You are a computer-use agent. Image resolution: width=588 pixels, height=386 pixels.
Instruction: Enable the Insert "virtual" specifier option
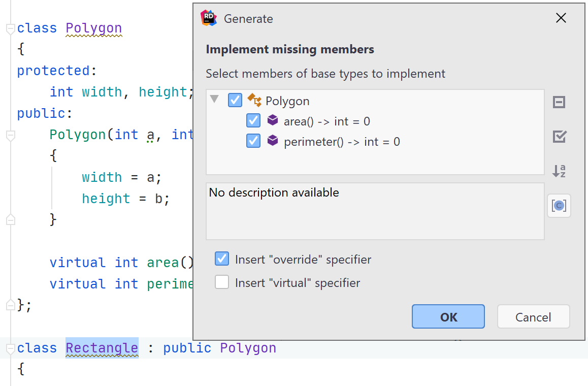coord(222,282)
